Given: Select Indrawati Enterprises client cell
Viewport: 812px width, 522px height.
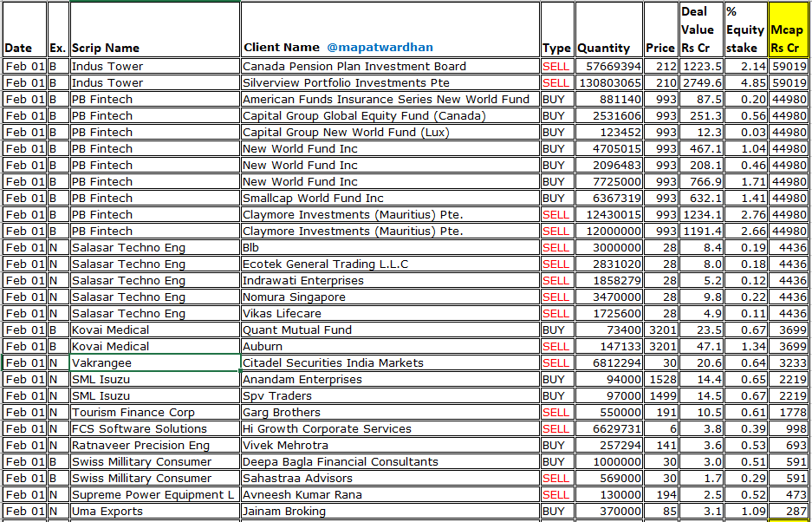Looking at the screenshot, I should click(391, 280).
